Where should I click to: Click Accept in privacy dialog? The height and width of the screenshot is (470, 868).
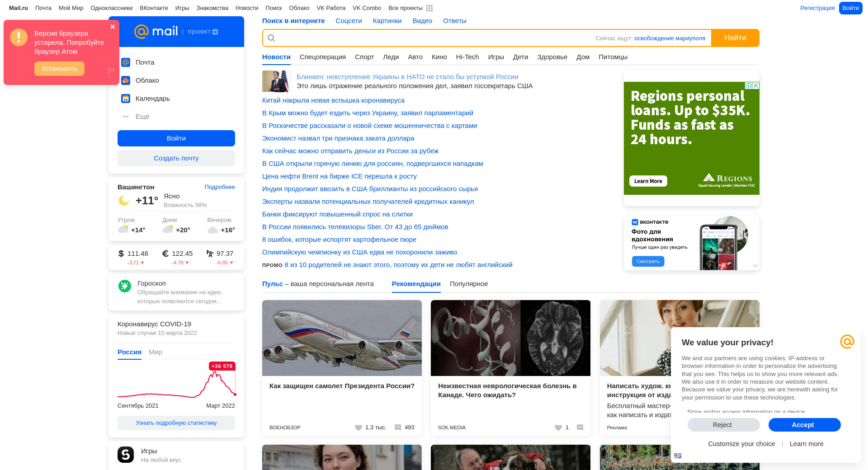click(x=804, y=425)
